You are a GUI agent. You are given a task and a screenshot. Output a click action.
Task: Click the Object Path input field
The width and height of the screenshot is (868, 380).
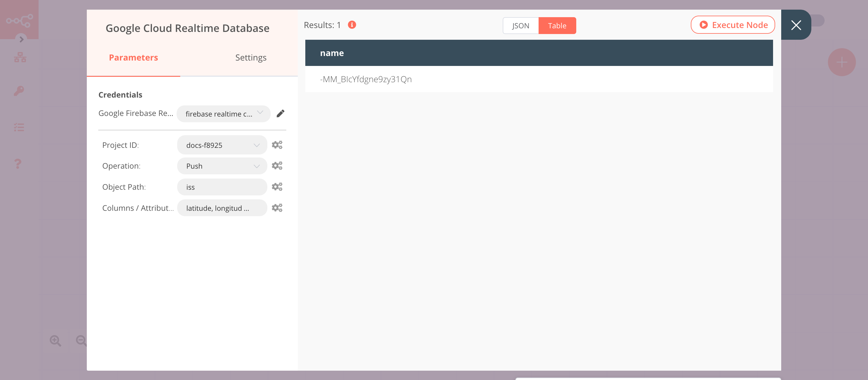coord(222,186)
